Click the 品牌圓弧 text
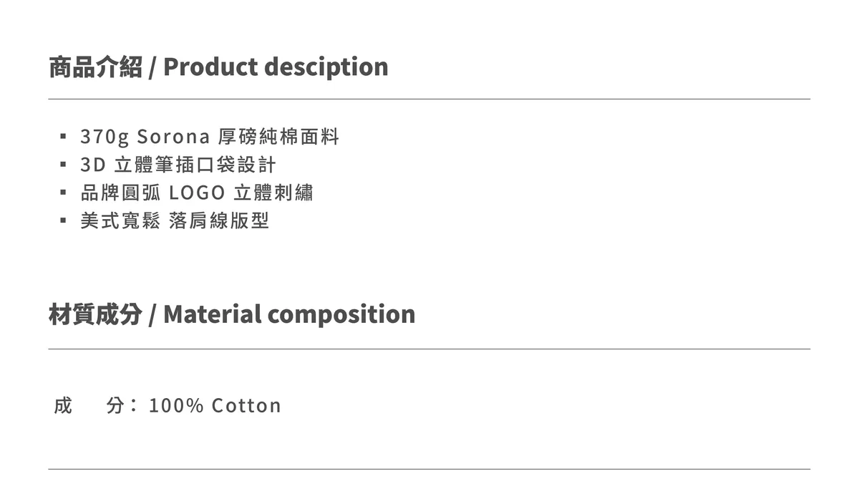 point(120,193)
